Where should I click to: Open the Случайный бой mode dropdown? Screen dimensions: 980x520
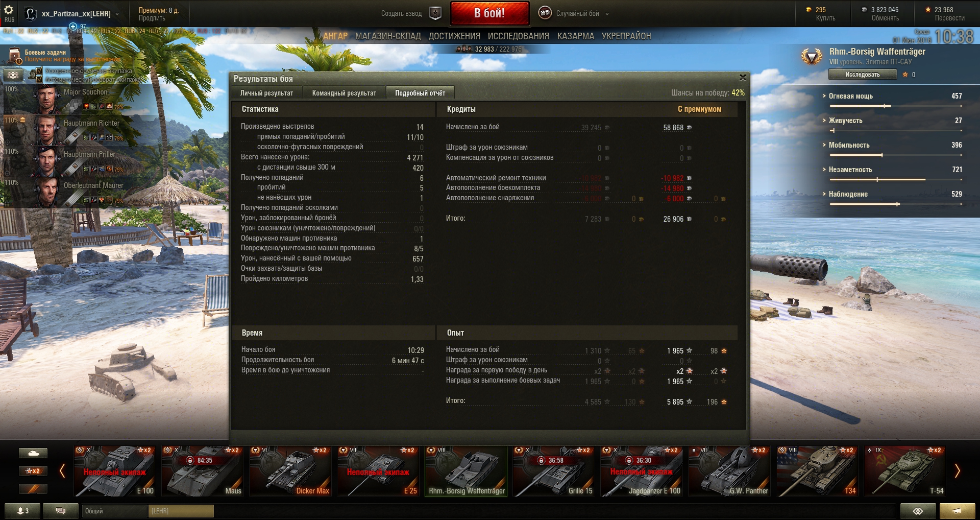point(607,14)
